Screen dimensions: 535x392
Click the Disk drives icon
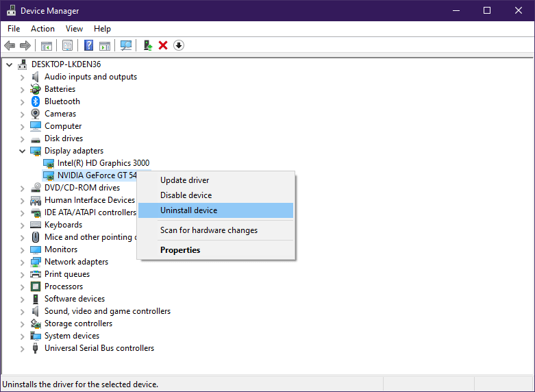(x=36, y=139)
